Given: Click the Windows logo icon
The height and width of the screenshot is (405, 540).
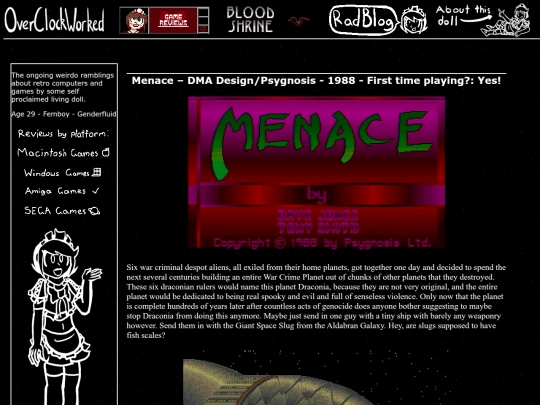Looking at the screenshot, I should point(97,172).
